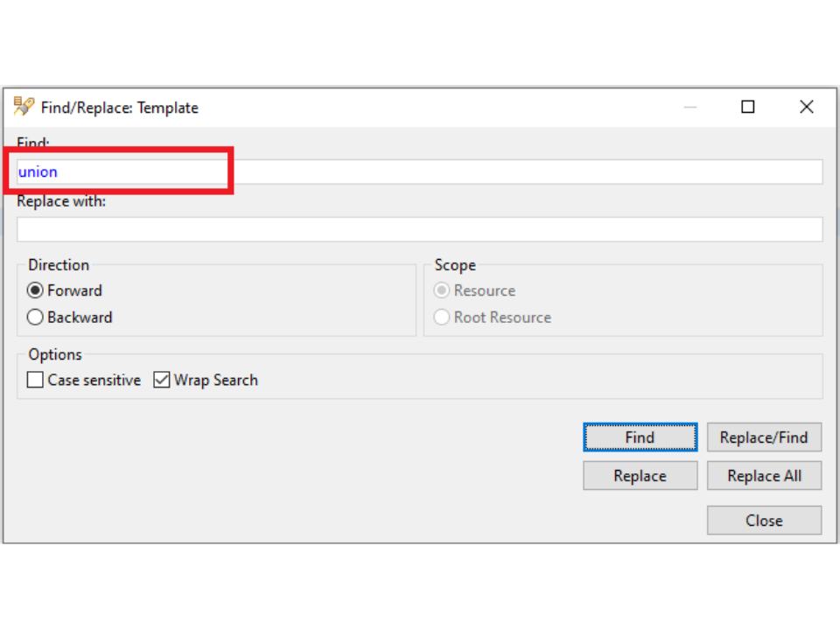Click the "Find:" label above the search field
The image size is (840, 630).
click(33, 142)
